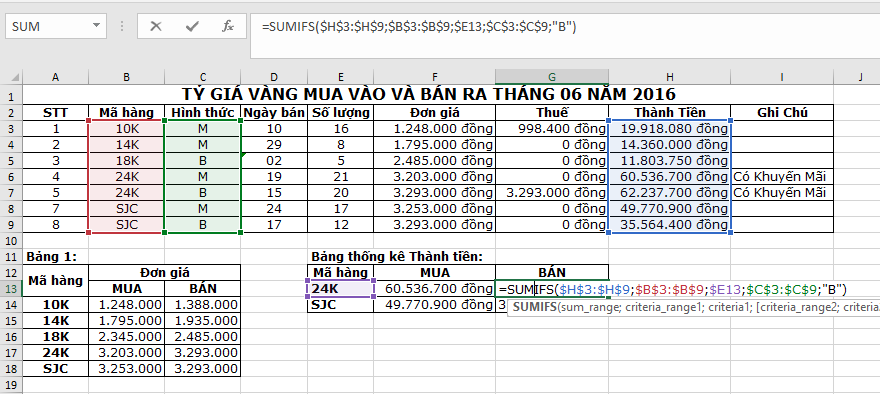Select column F header
Screen dimensions: 880x394
coord(434,77)
